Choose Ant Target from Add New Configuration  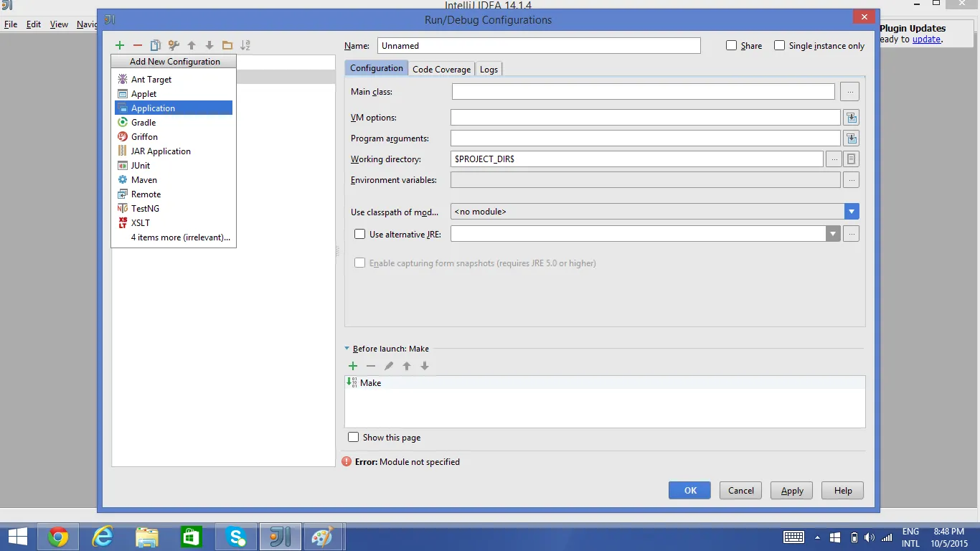click(x=174, y=80)
